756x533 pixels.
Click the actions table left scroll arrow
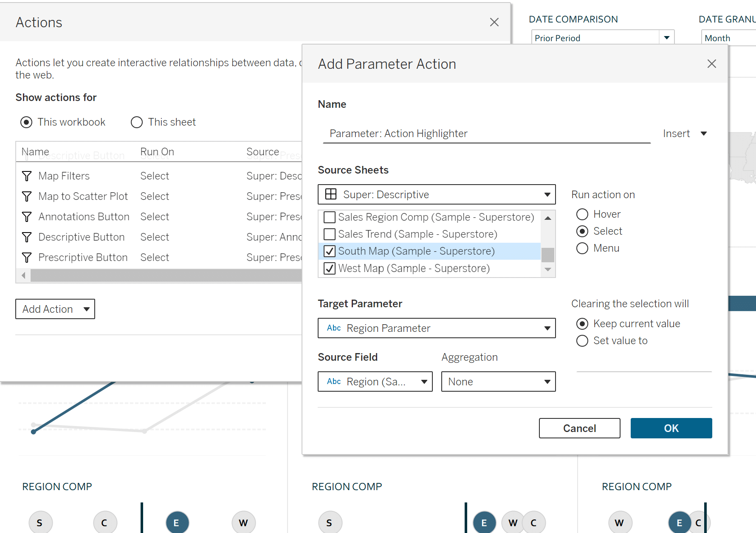click(23, 275)
